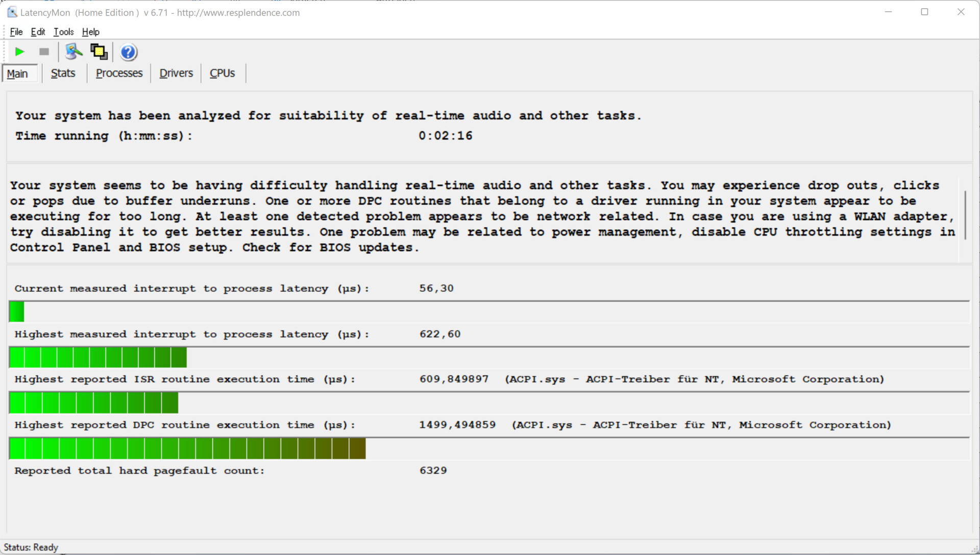Open the Help menu
Image resolution: width=980 pixels, height=555 pixels.
91,32
